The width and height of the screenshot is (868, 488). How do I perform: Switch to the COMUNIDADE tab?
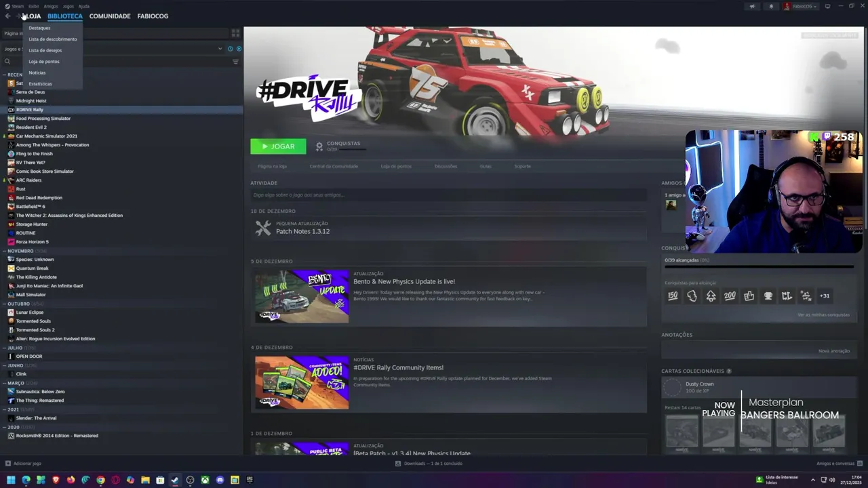coord(110,16)
